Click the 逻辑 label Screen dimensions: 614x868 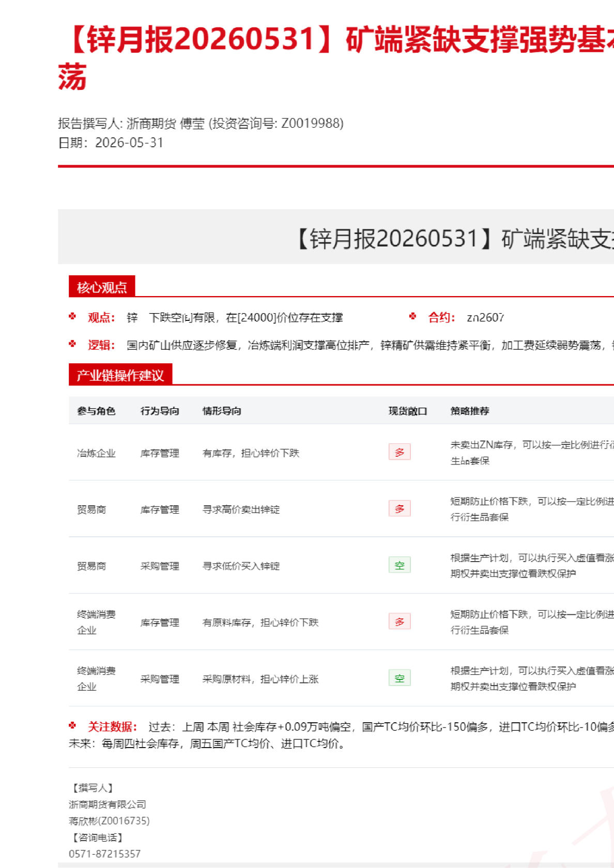pyautogui.click(x=101, y=345)
